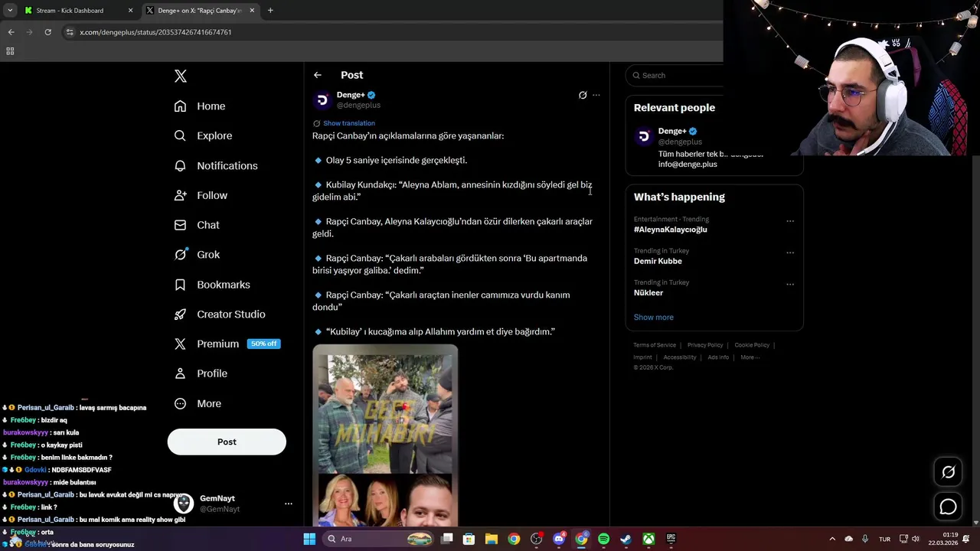Image resolution: width=980 pixels, height=551 pixels.
Task: Open Discord from the taskbar
Action: point(559,539)
